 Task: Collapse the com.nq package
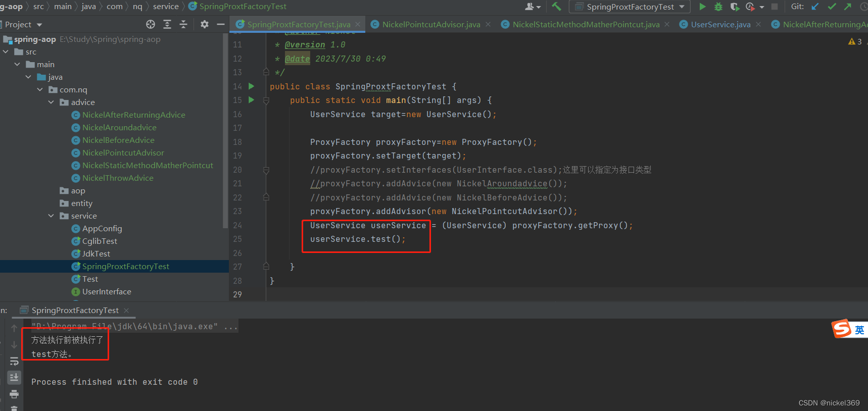tap(40, 90)
